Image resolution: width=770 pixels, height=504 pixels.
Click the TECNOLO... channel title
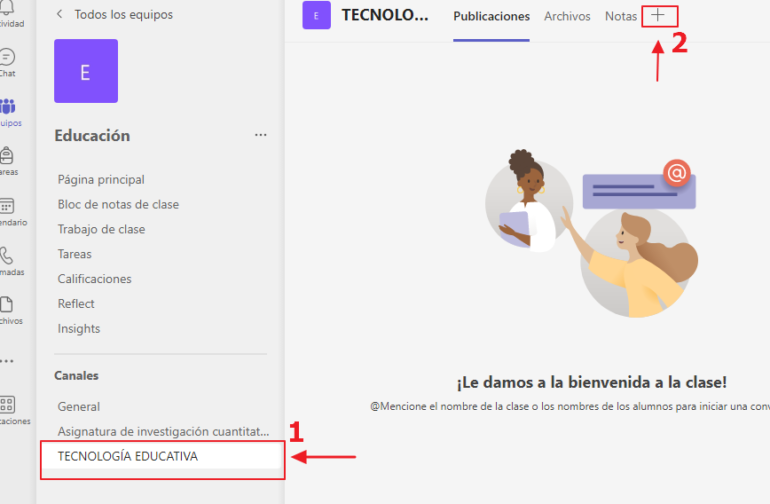[x=385, y=15]
